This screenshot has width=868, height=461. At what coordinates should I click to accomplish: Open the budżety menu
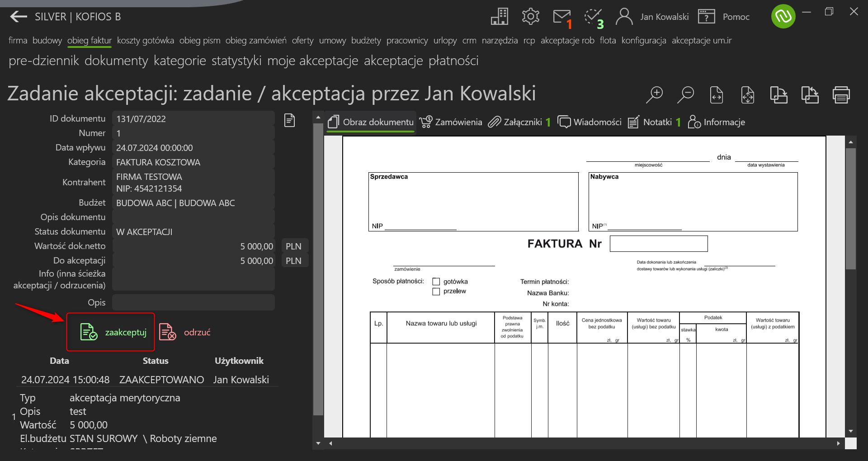[366, 40]
